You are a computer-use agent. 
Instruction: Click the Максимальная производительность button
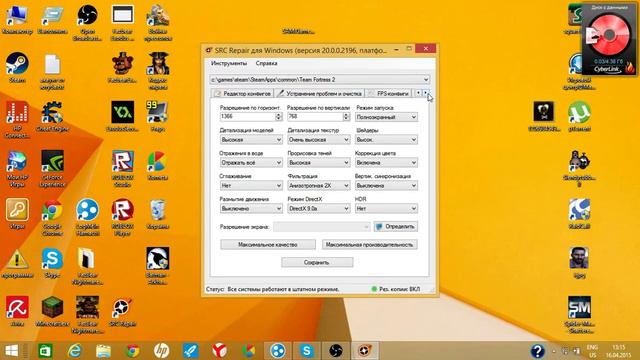[369, 244]
